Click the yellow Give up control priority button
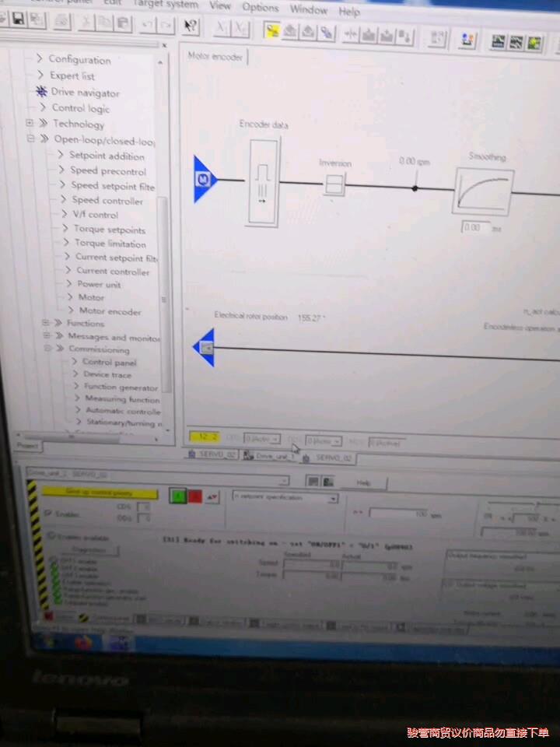This screenshot has width=560, height=747. point(100,493)
